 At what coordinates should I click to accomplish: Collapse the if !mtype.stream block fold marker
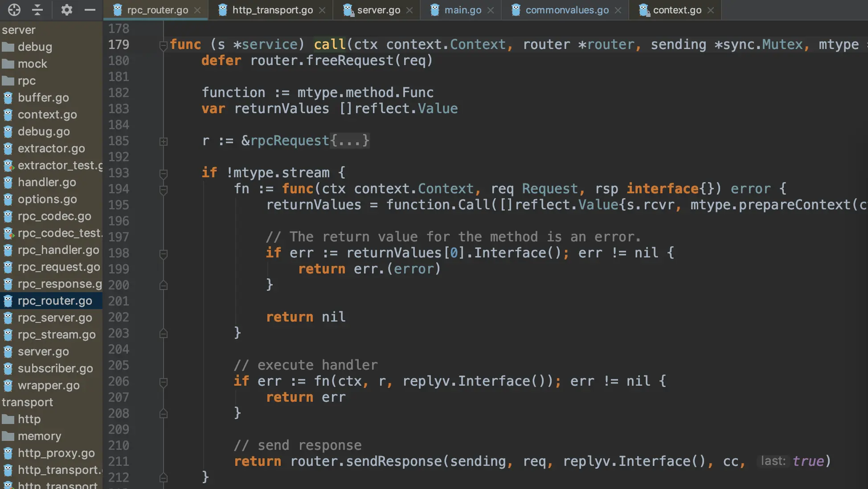coord(164,173)
